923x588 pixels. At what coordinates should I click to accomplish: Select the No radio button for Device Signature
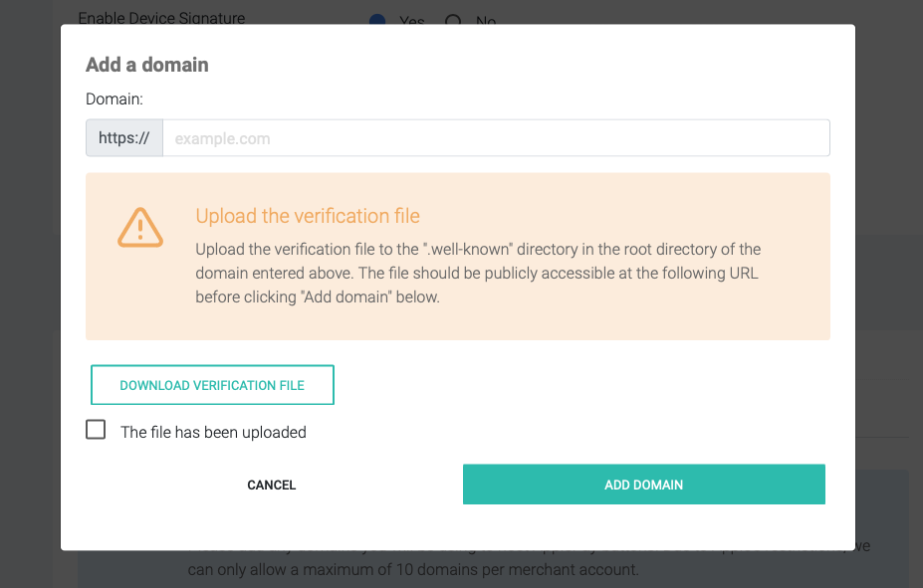[454, 21]
